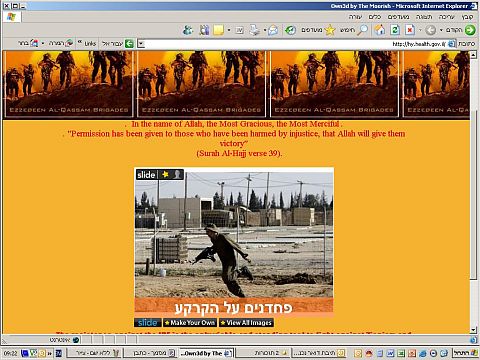Open the עזרה (Help) menu
480x360 pixels.
(355, 17)
